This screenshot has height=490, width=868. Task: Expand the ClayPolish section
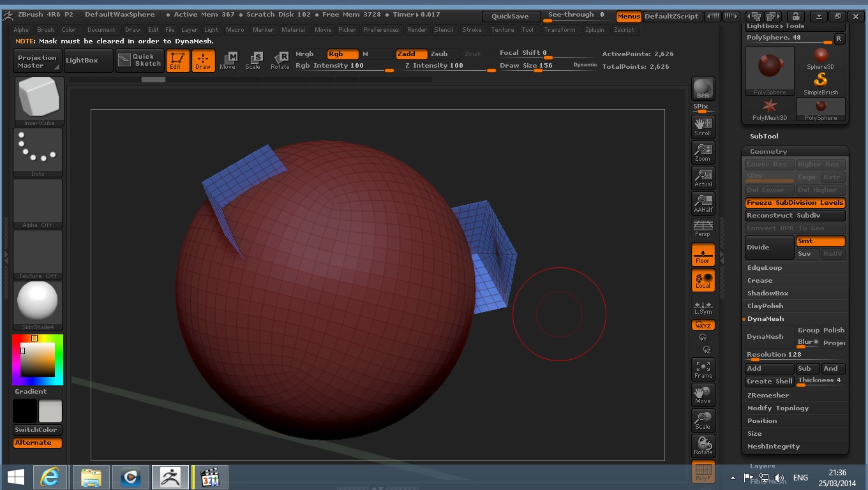(x=765, y=306)
